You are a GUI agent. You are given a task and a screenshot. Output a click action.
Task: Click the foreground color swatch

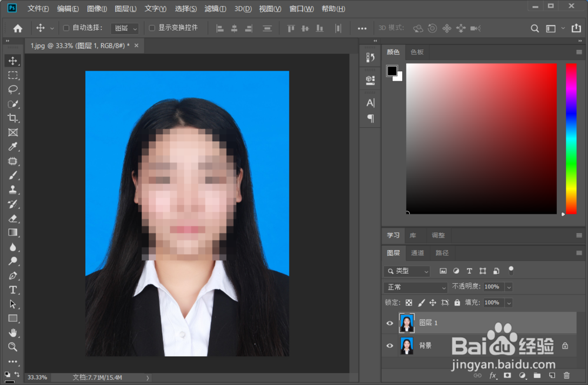pyautogui.click(x=392, y=71)
